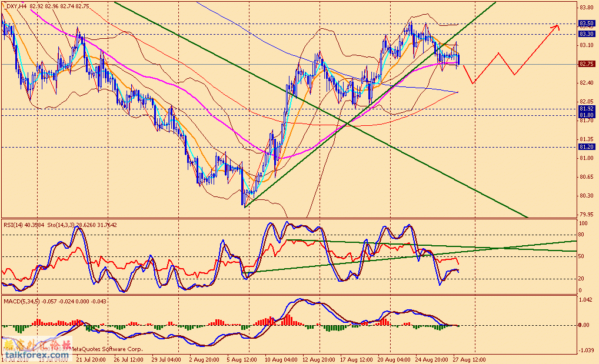Screen dimensions: 599x364
Task: Click the MACD(5,34,5) indicator label
Action: 55,301
